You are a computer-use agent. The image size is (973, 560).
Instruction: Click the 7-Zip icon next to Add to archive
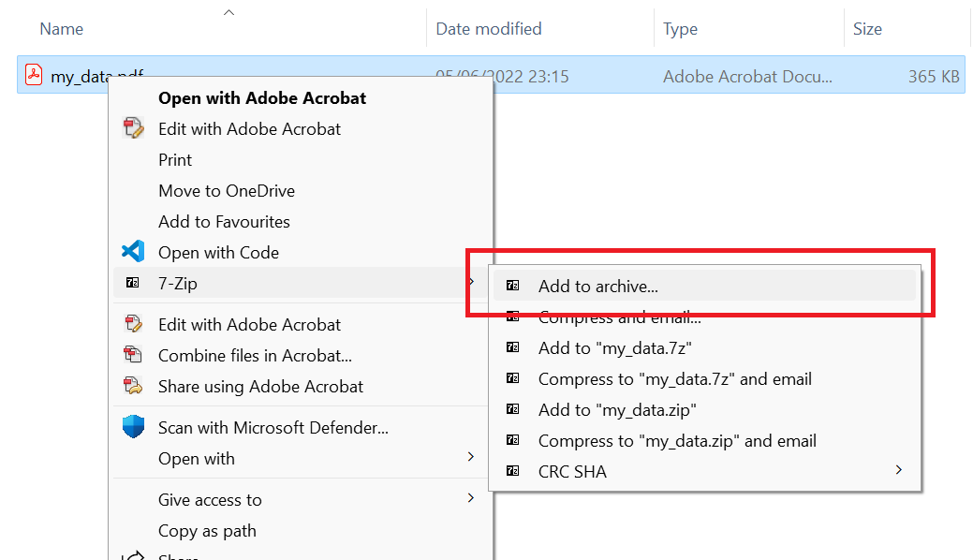[x=513, y=286]
